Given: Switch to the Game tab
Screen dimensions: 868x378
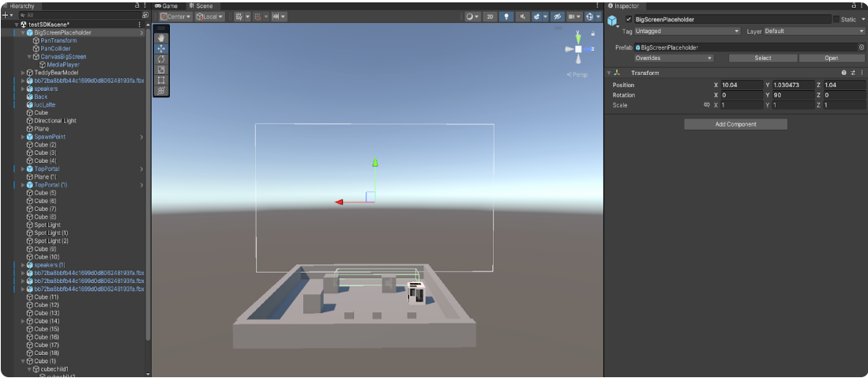Looking at the screenshot, I should pos(167,6).
